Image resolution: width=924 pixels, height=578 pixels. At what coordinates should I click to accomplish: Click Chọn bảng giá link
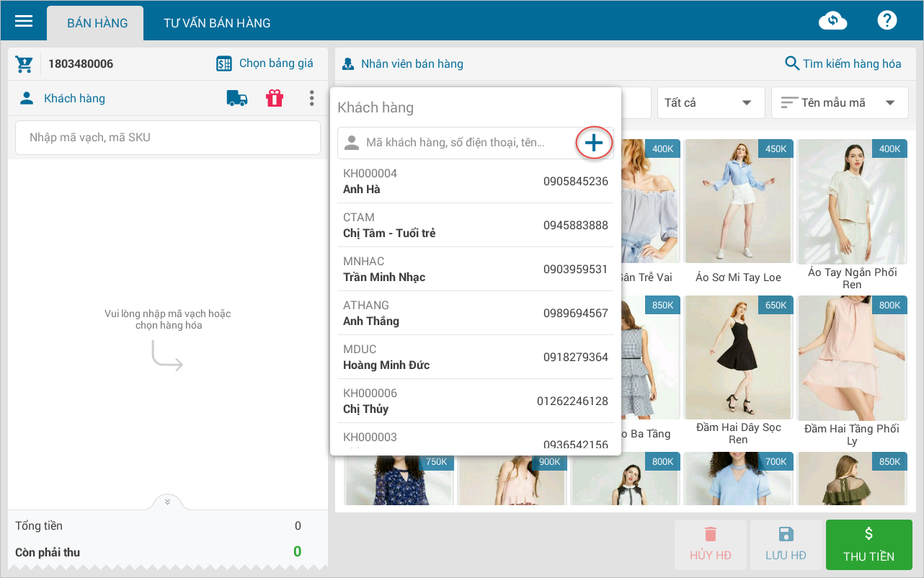276,63
